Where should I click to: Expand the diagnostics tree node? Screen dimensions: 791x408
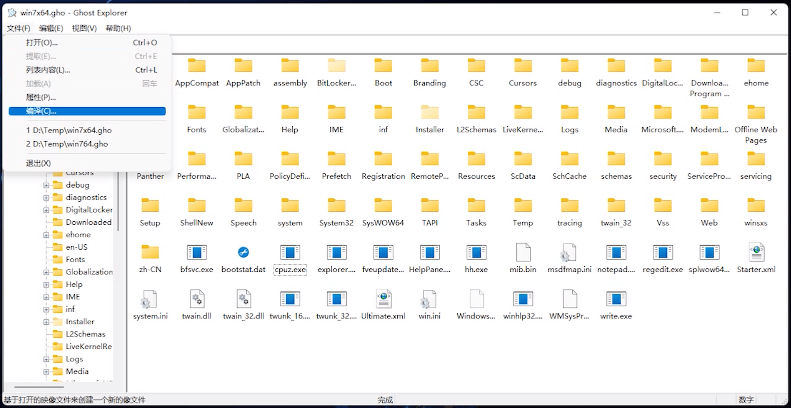(46, 198)
